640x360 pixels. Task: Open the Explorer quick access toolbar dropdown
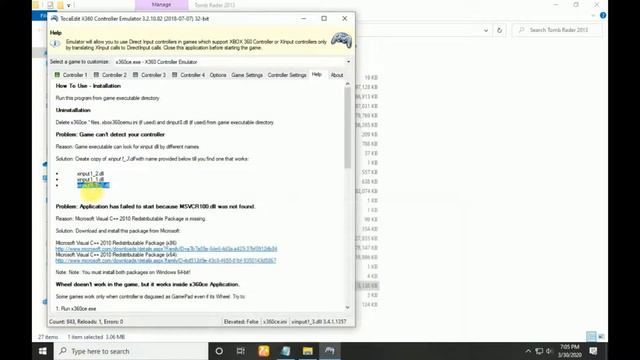(69, 5)
